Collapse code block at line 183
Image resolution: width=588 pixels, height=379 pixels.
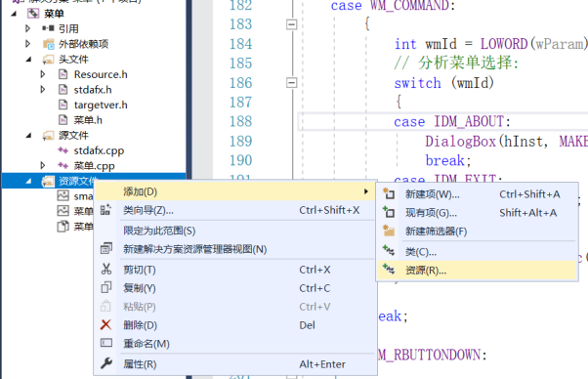pos(291,24)
